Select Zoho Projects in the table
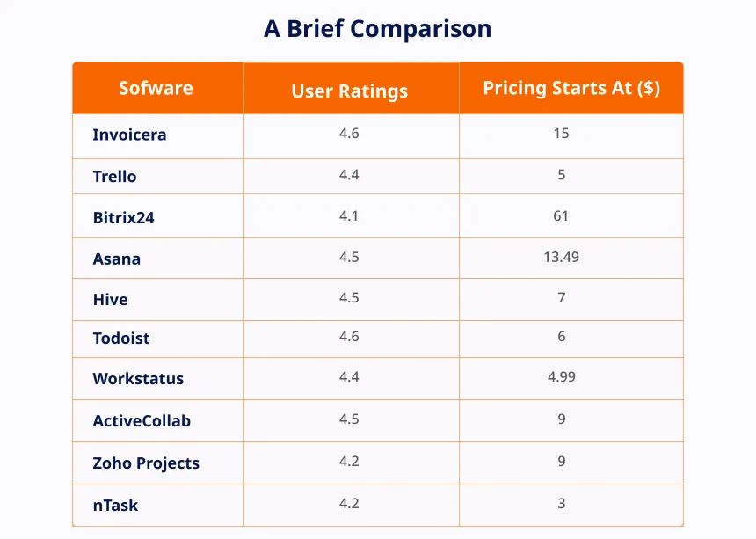Image resolution: width=756 pixels, height=539 pixels. click(146, 463)
